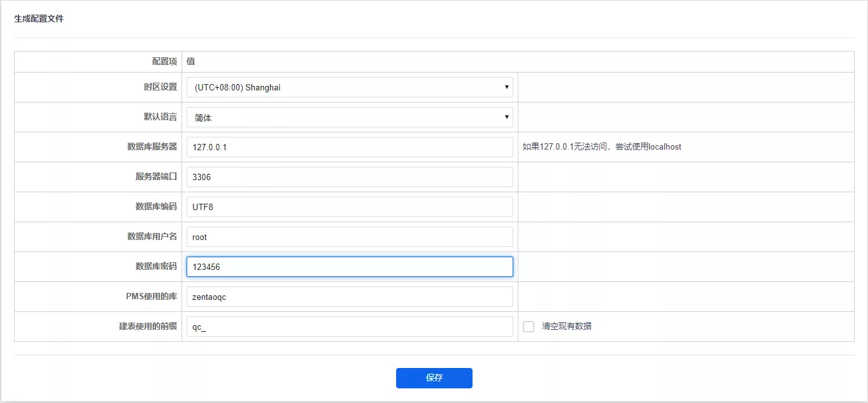Click the 建表使用的前缀 row label
The image size is (868, 403).
(148, 327)
